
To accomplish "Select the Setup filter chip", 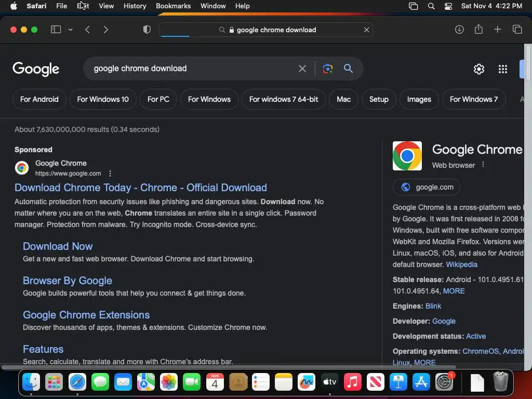I will (379, 99).
